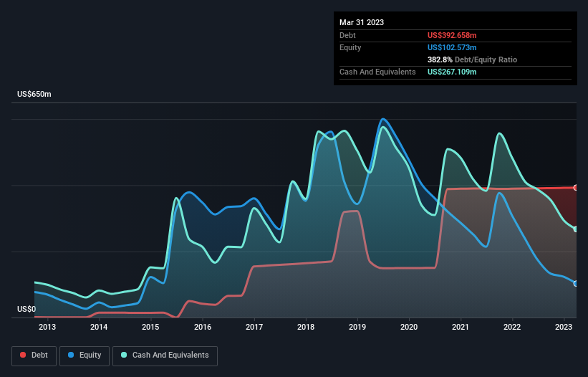Viewport: 588px width, 377px height.
Task: Click the Equity row label in tooltip
Action: point(350,47)
